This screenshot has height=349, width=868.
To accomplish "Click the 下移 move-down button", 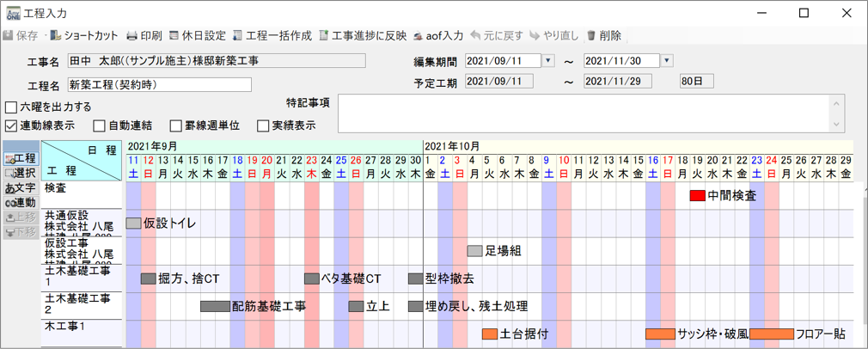I will (21, 232).
